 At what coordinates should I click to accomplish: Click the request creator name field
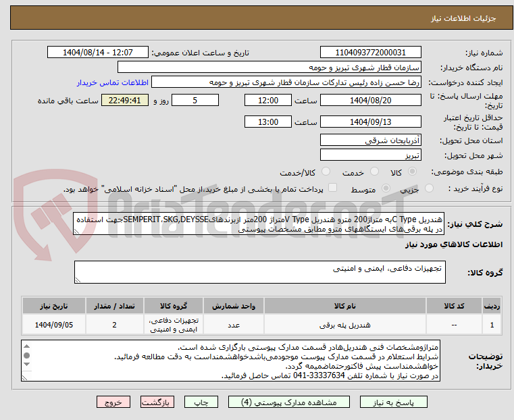coord(286,82)
